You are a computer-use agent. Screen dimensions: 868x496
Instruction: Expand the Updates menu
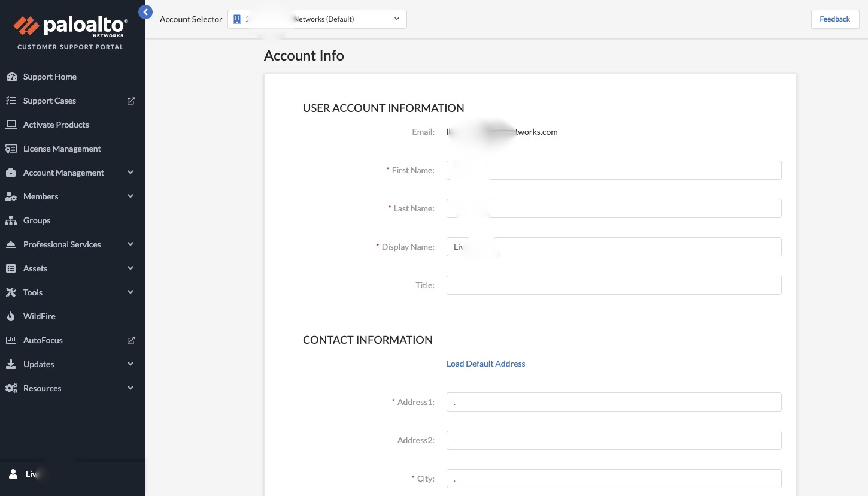pyautogui.click(x=130, y=364)
